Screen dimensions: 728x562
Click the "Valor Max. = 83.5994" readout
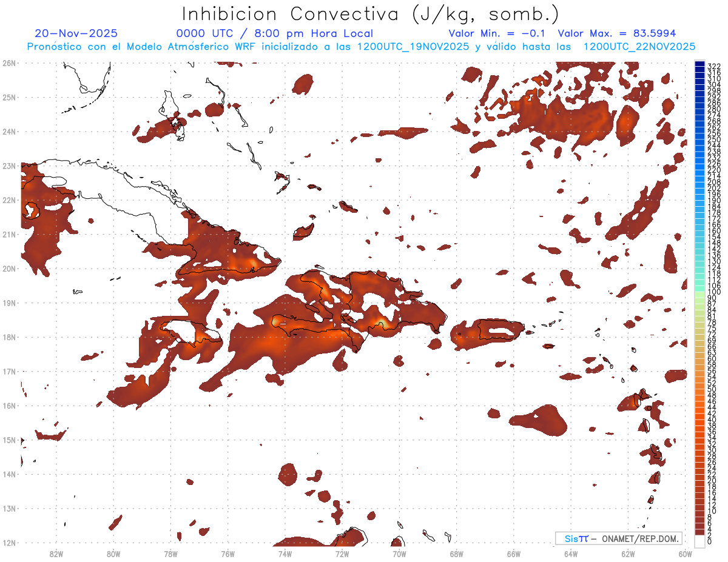tap(616, 33)
